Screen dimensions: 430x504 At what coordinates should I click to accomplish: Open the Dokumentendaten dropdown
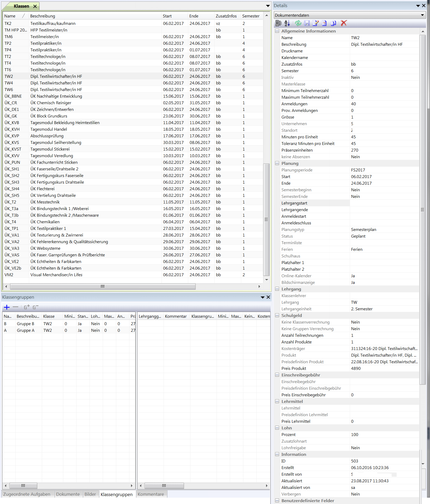click(x=422, y=15)
